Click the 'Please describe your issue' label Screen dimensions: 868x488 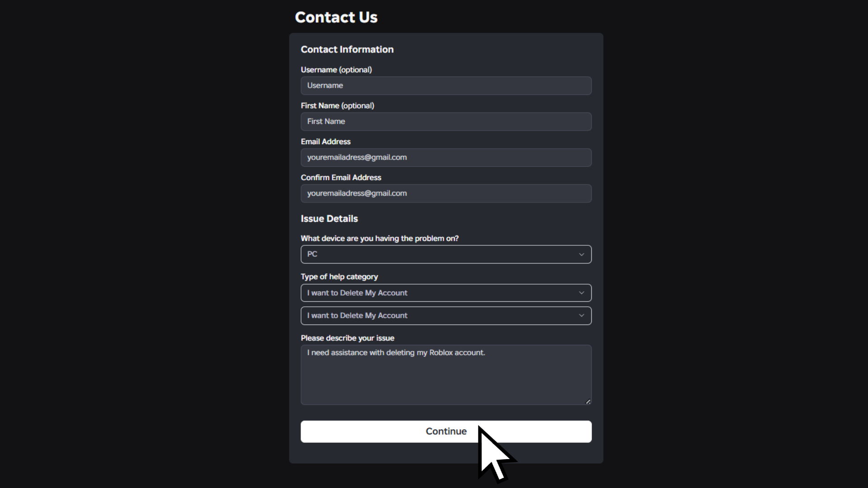click(347, 338)
